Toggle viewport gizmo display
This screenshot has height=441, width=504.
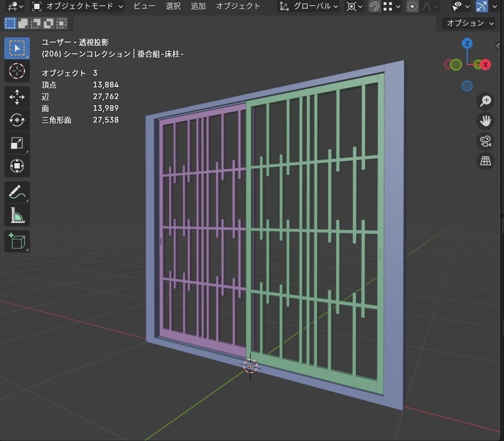pos(482,6)
